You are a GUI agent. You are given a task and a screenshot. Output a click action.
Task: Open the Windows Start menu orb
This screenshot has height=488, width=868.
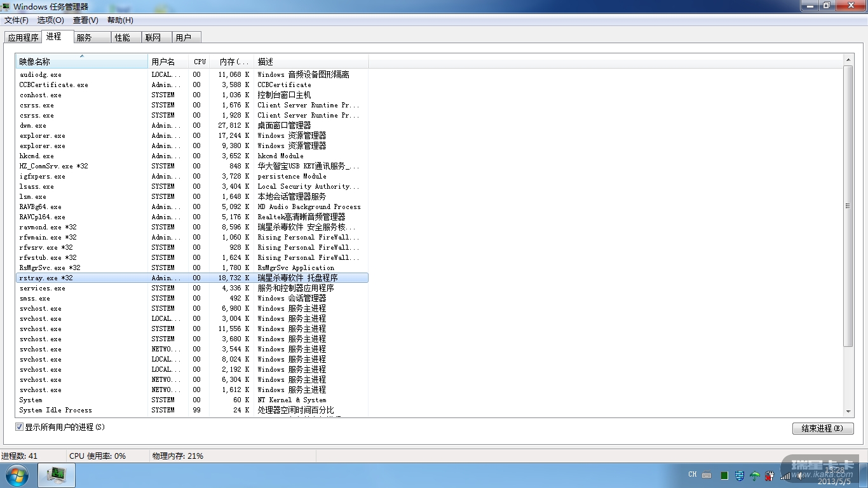click(17, 475)
